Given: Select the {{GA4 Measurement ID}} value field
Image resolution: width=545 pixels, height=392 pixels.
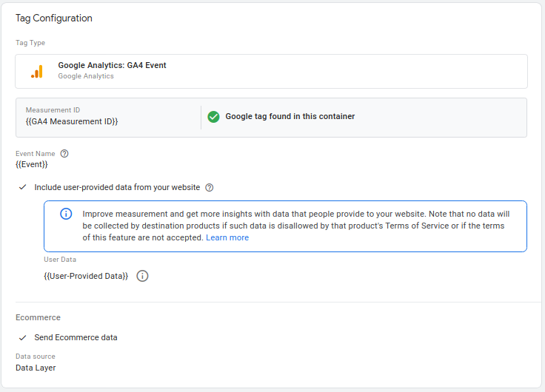Looking at the screenshot, I should pyautogui.click(x=72, y=121).
